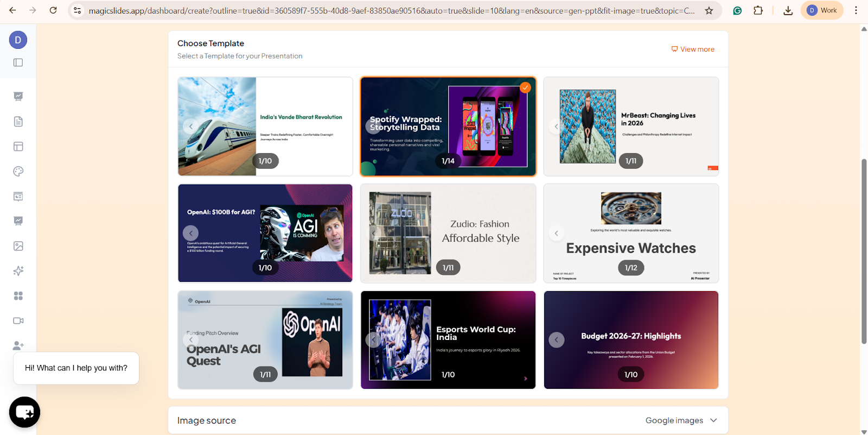Click the 'Choose Template' heading
The width and height of the screenshot is (868, 435).
coord(210,43)
